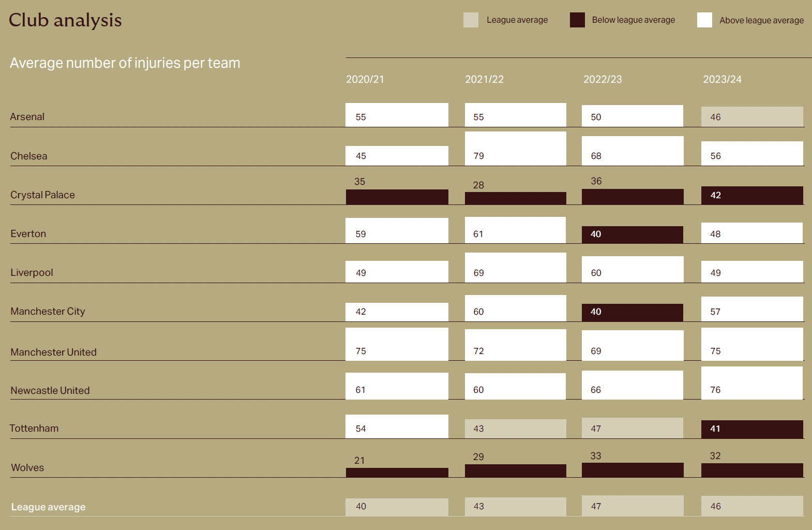The height and width of the screenshot is (530, 812).
Task: Click Chelsea's 2021/22 bar showing 79
Action: (x=515, y=149)
